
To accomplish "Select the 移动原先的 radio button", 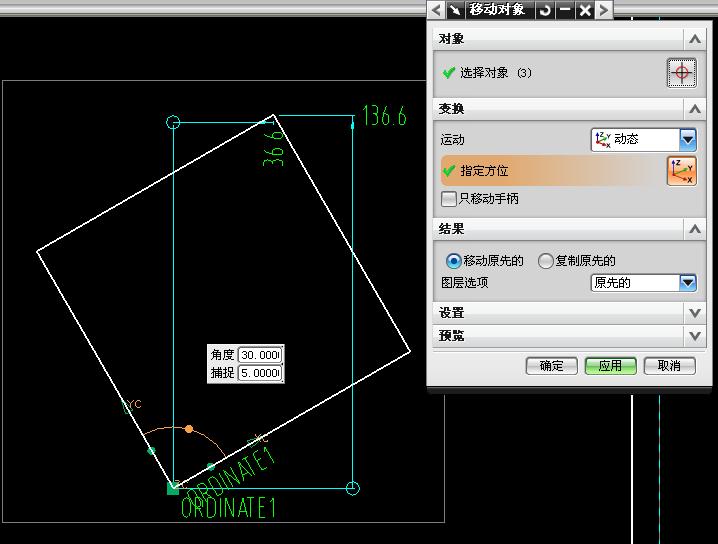I will click(x=453, y=261).
